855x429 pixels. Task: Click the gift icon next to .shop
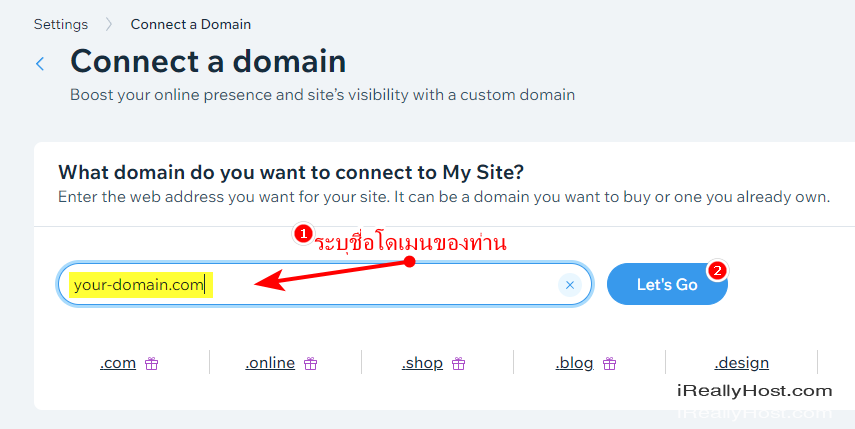[459, 363]
